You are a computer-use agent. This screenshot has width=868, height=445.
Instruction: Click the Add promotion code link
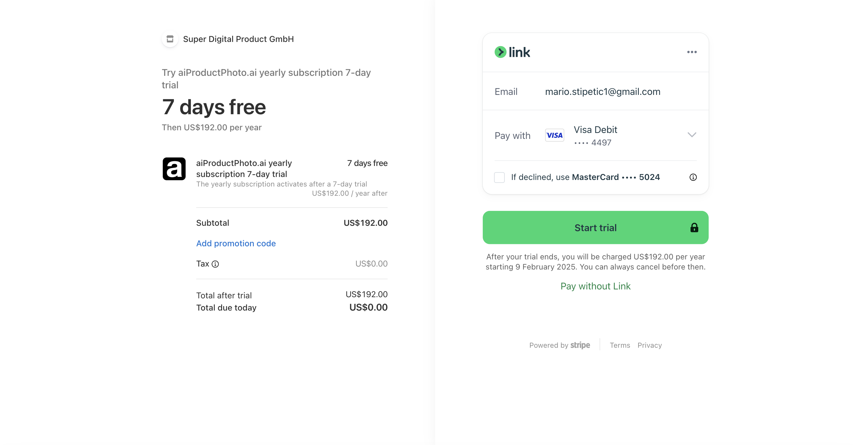[x=236, y=243]
